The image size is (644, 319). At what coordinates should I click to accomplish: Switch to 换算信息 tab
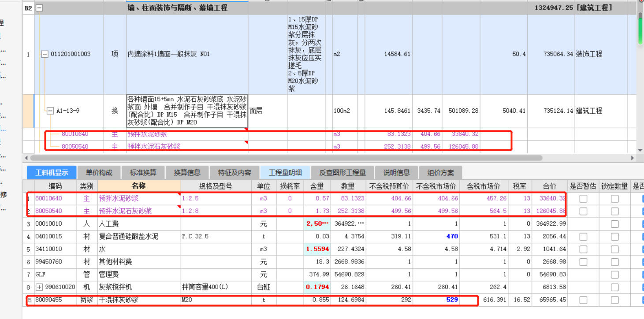coord(187,172)
